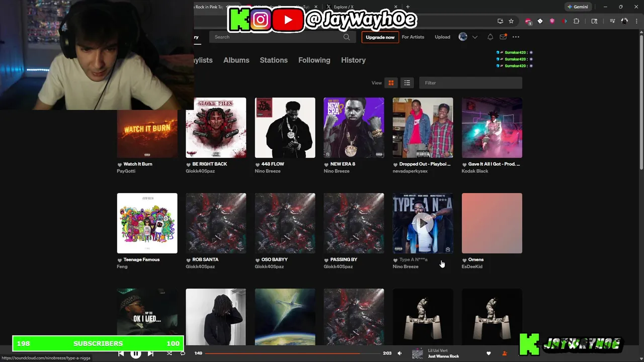Open the user avatar profile picture
Viewport: 644px width, 362px height.
(x=463, y=37)
